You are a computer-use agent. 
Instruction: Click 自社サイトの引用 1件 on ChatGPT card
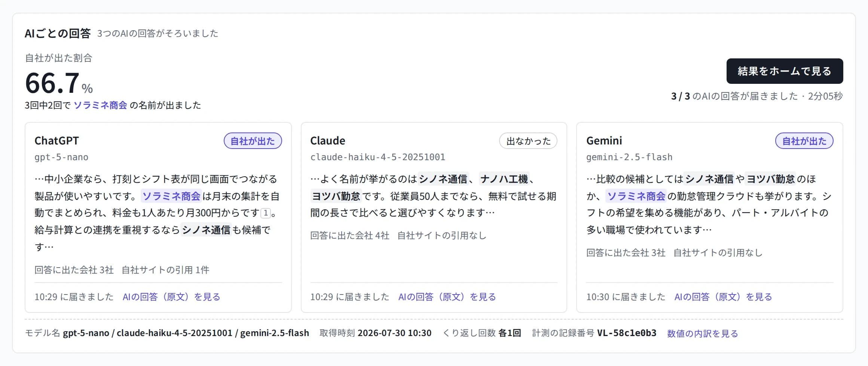pos(165,270)
